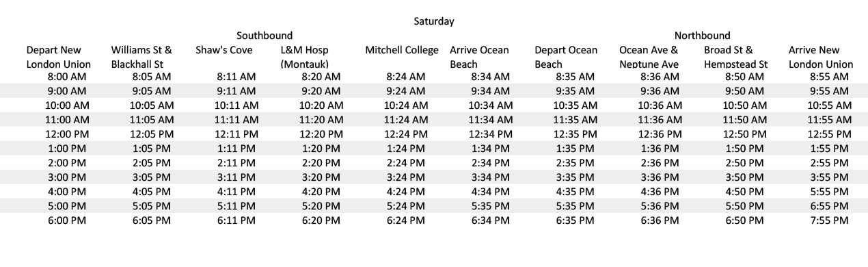Select the Southbound section heading
This screenshot has height=267, width=868.
(x=265, y=36)
